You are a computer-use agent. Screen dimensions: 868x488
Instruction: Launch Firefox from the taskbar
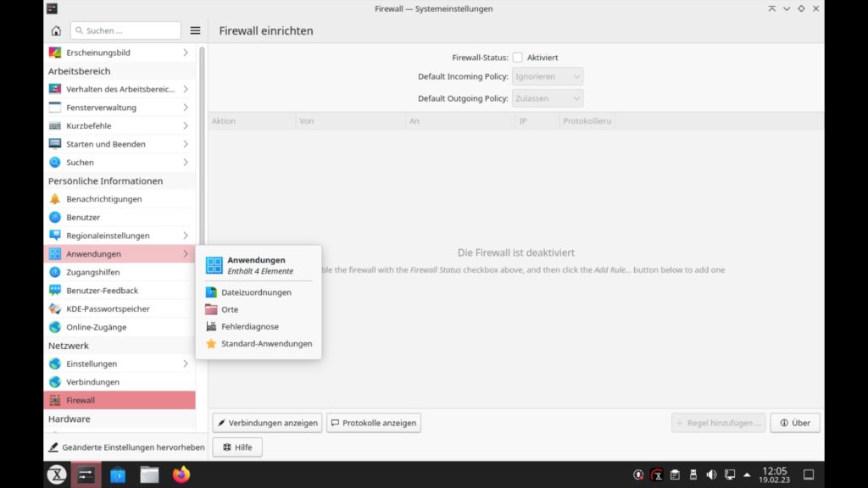[x=181, y=474]
